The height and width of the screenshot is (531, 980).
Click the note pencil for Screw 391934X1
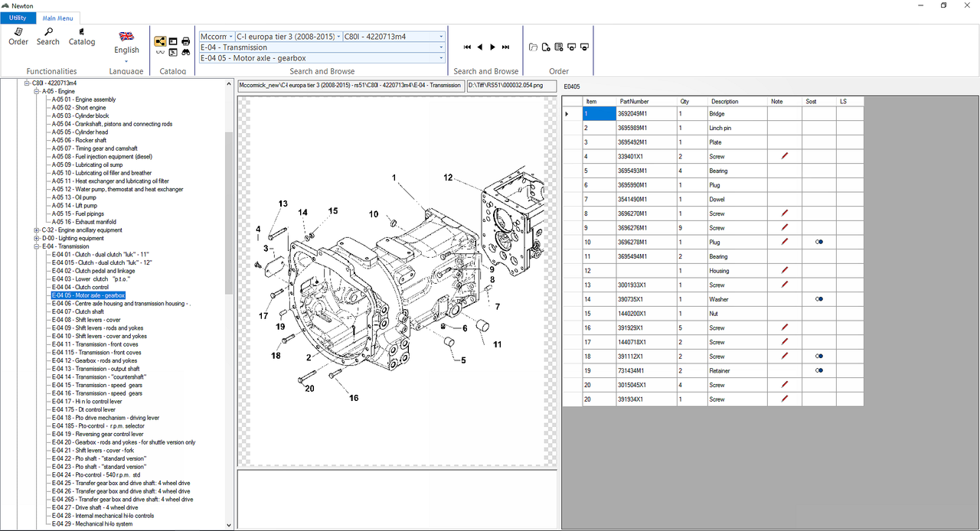click(785, 399)
